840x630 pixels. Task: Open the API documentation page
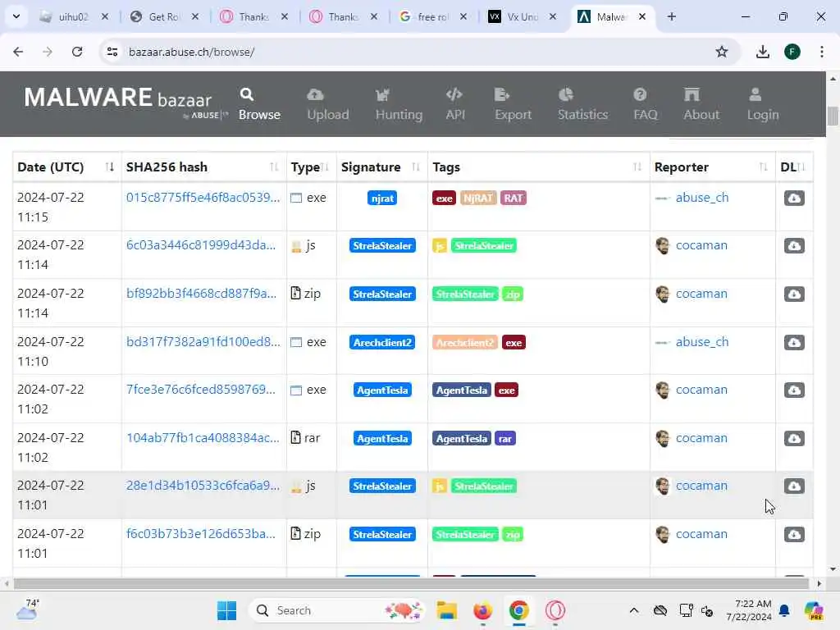(454, 104)
